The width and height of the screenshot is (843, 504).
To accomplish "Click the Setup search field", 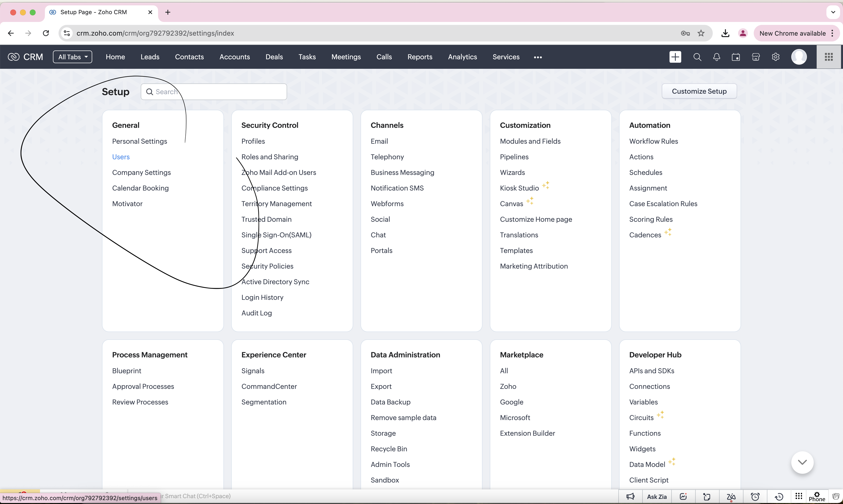I will coord(213,92).
